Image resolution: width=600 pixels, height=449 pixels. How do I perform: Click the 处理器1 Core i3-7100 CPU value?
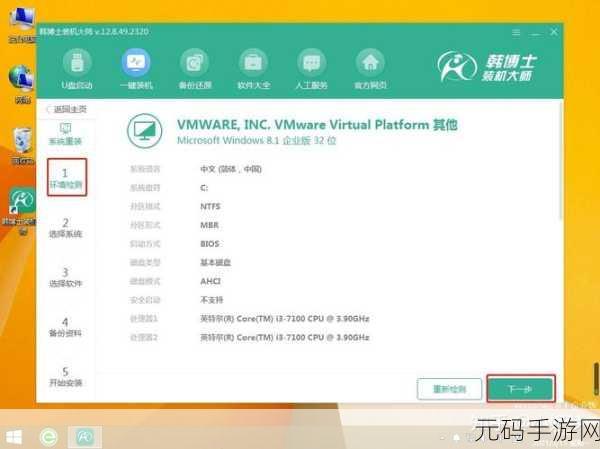click(x=285, y=318)
